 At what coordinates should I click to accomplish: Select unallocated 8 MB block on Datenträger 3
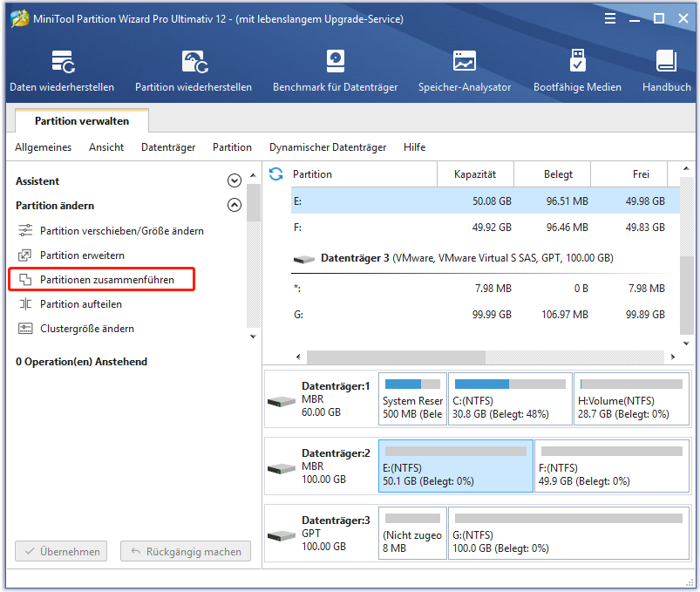[x=412, y=533]
